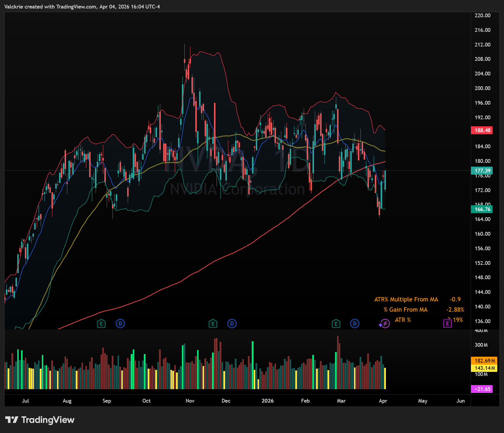Click the -2.88% gain value
This screenshot has height=433, width=504.
(455, 310)
